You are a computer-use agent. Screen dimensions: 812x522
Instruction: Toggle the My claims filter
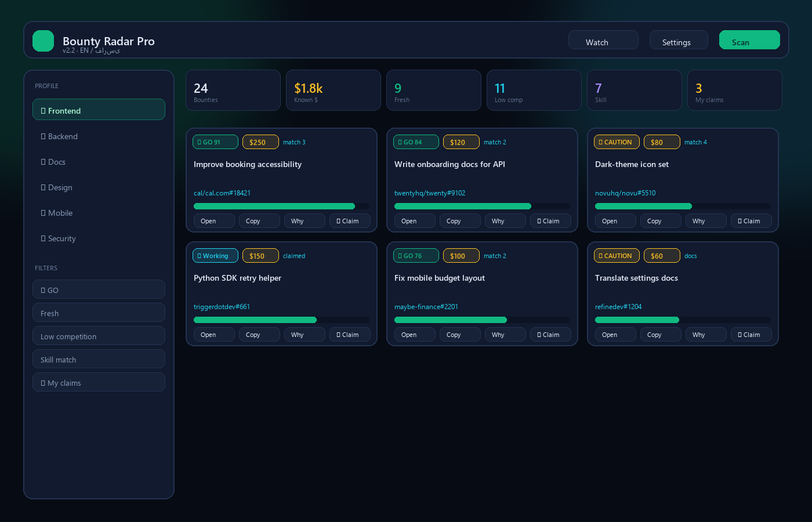(x=99, y=382)
